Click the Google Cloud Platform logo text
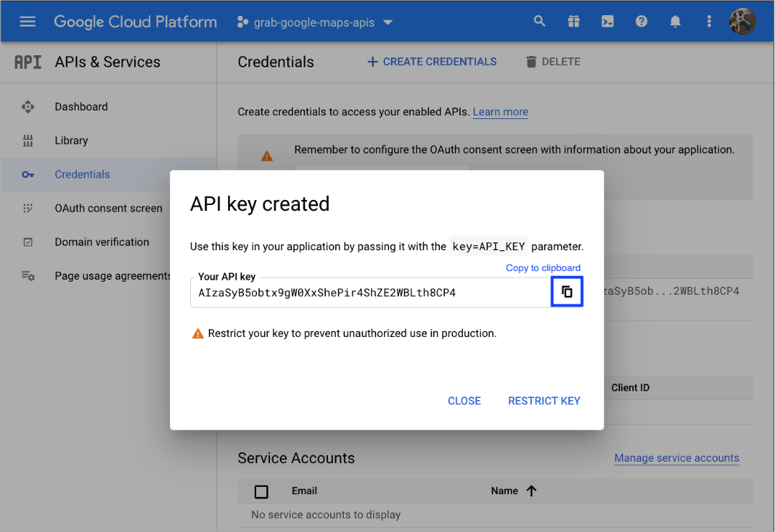The width and height of the screenshot is (775, 532). 135,22
